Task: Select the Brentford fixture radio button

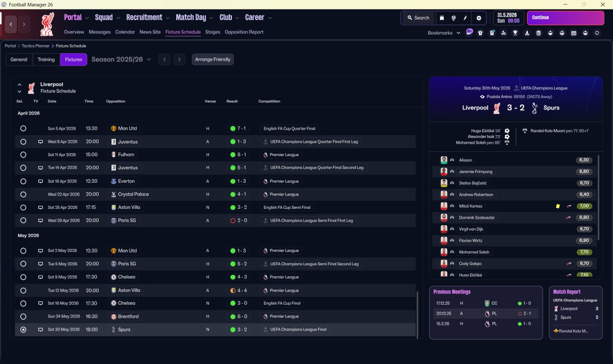Action: coord(23,317)
